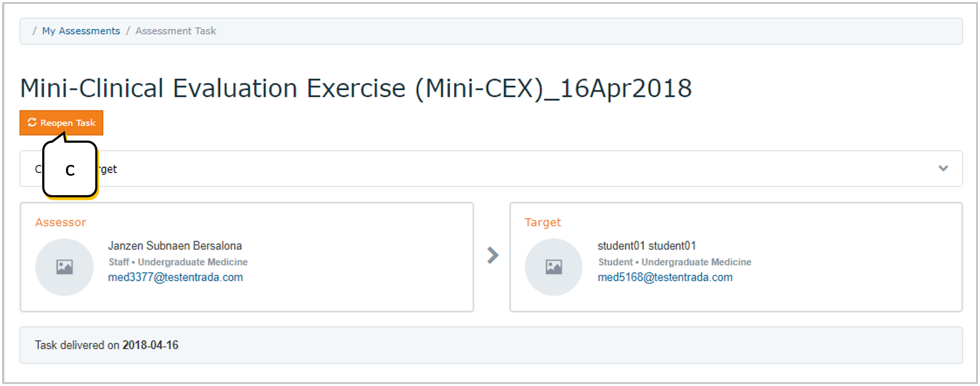This screenshot has height=386, width=980.
Task: Click the collapsed panel title ending in 'rget'
Action: coord(76,169)
